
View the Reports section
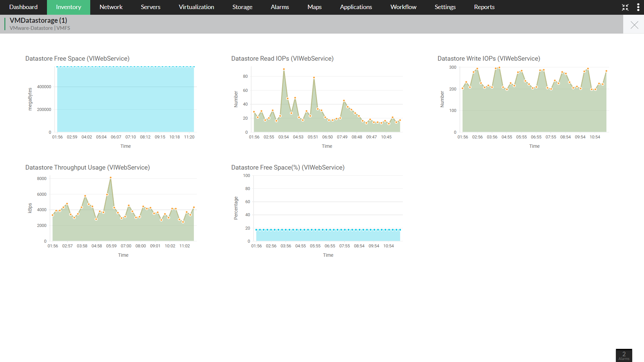pos(484,7)
